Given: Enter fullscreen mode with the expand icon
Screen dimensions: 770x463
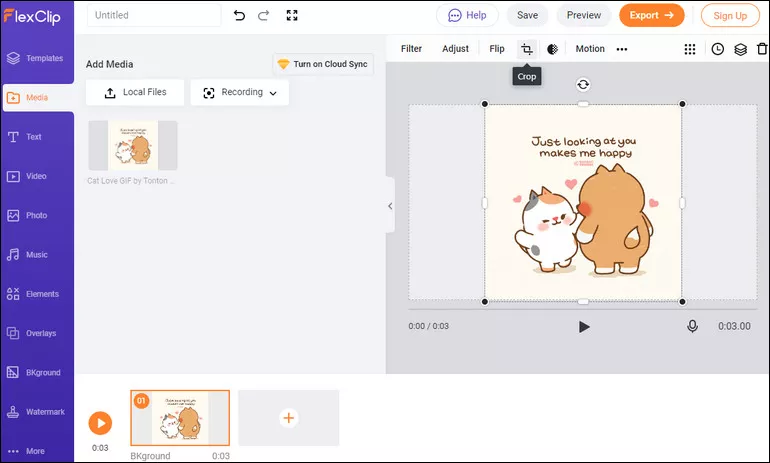Looking at the screenshot, I should pyautogui.click(x=292, y=16).
